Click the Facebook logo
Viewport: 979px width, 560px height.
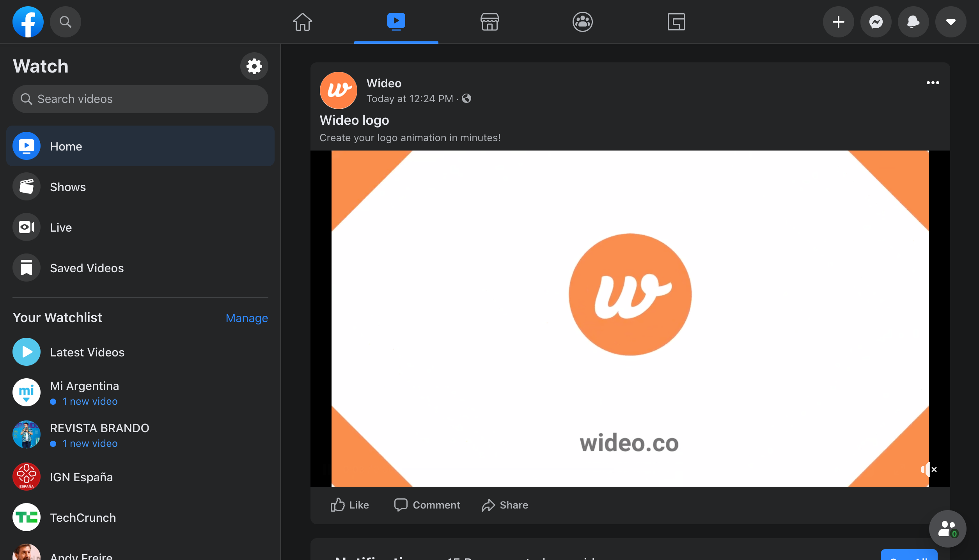[x=28, y=22]
